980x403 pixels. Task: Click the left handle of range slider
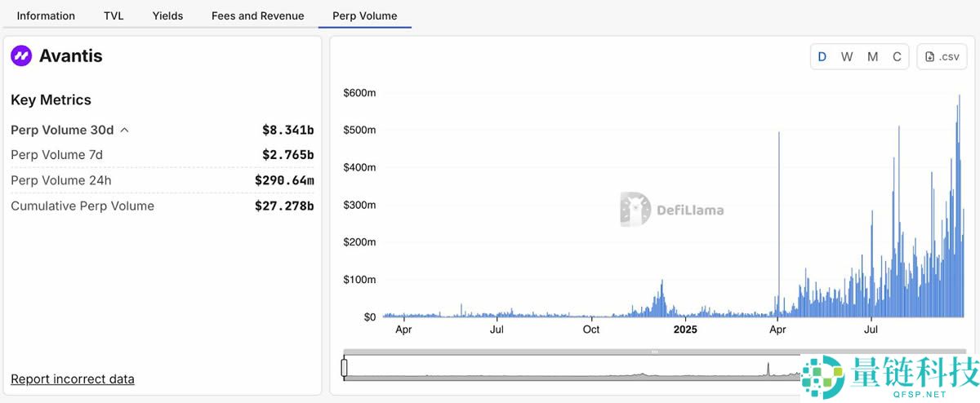tap(344, 368)
